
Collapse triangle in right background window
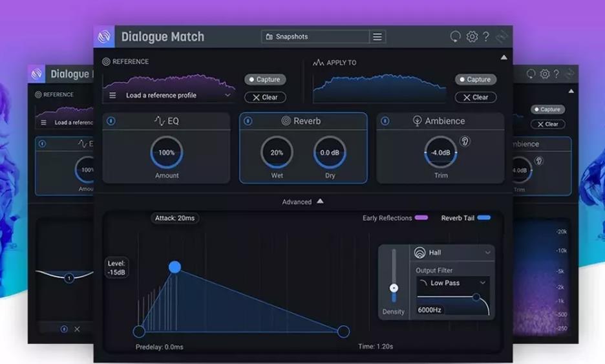(x=571, y=91)
